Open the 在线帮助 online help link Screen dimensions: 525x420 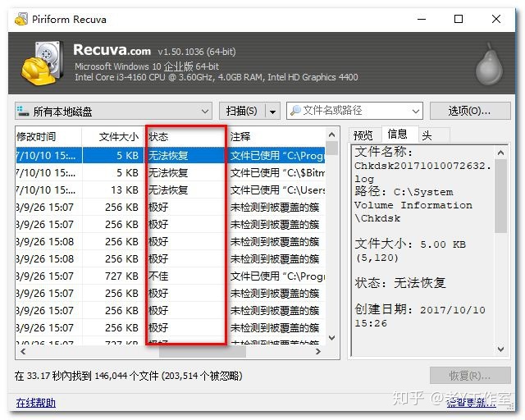(x=36, y=402)
